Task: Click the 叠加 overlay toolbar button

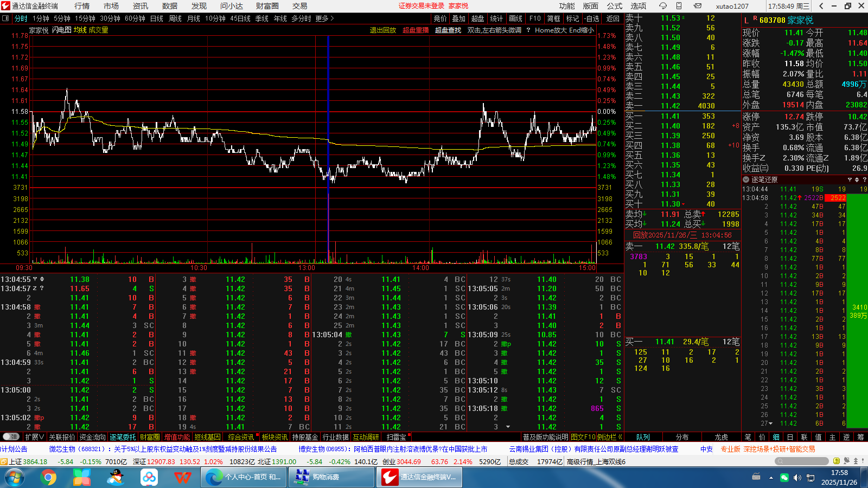Action: (x=459, y=18)
